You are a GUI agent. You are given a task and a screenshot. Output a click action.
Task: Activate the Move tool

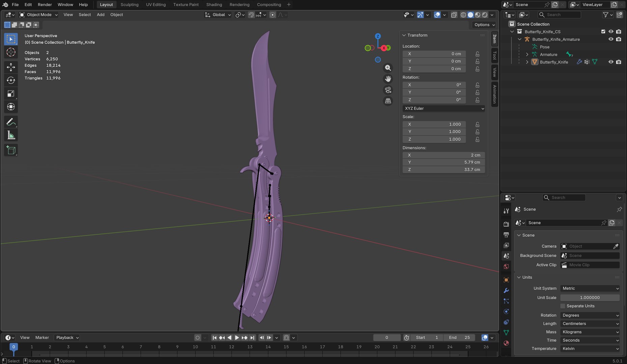click(11, 67)
